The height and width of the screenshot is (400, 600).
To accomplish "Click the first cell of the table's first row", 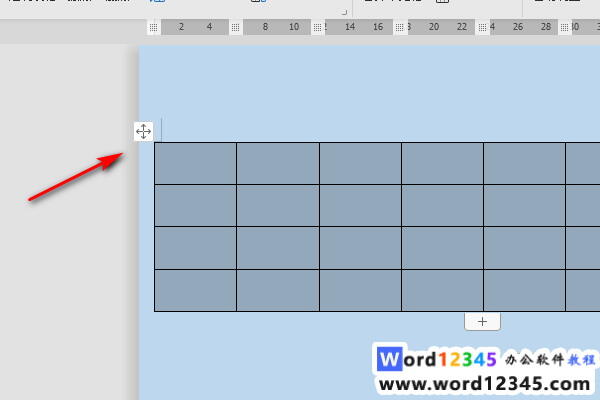I will [196, 163].
